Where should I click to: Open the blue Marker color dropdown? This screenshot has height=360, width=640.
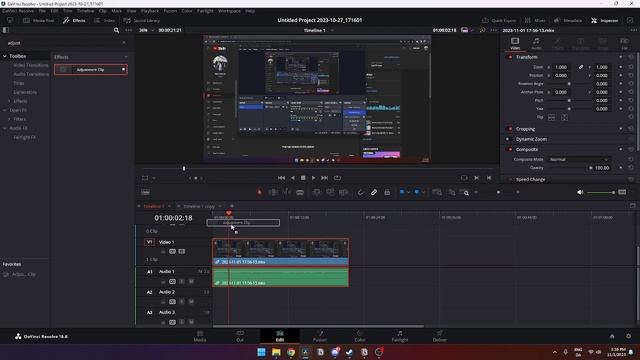pyautogui.click(x=423, y=192)
